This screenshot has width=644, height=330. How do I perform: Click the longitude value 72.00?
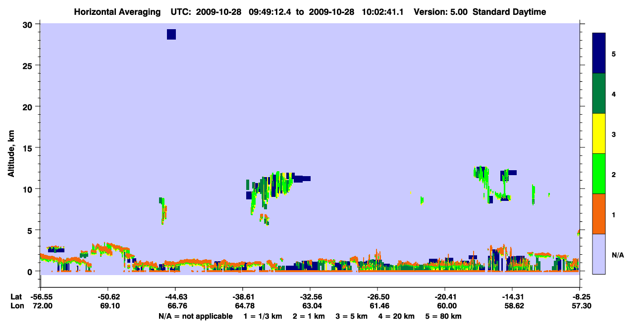coord(42,306)
